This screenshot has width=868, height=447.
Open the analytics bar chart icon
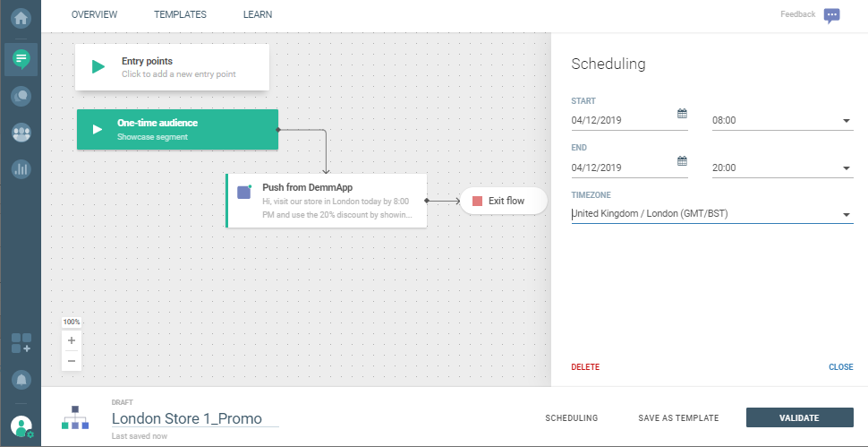point(21,168)
